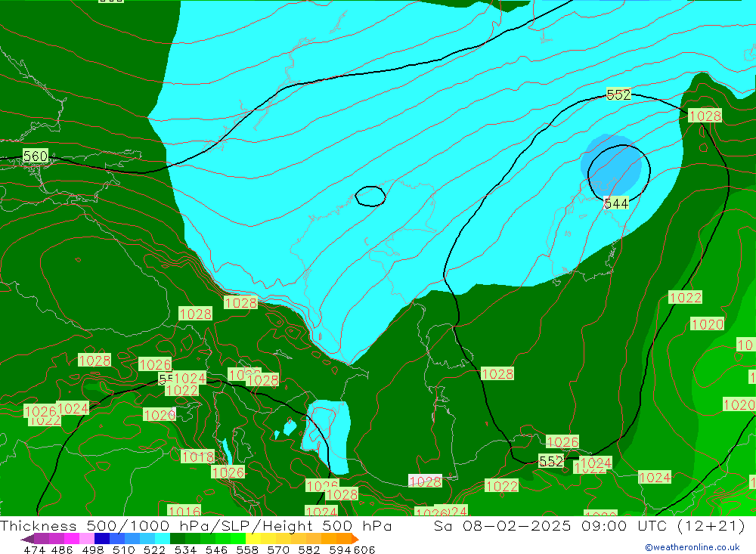Screen dimensions: 756x554
Task: Click the darkest green legend swatch
Action: 178,539
